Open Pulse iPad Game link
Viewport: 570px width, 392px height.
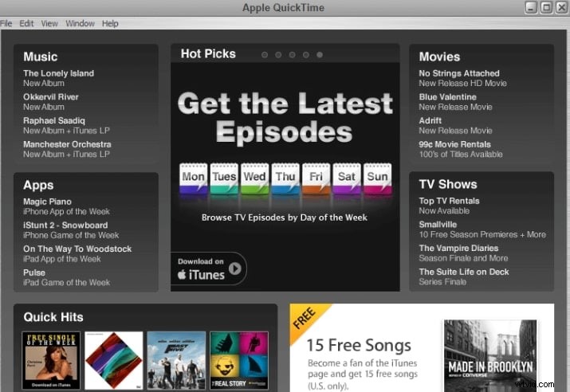coord(66,277)
